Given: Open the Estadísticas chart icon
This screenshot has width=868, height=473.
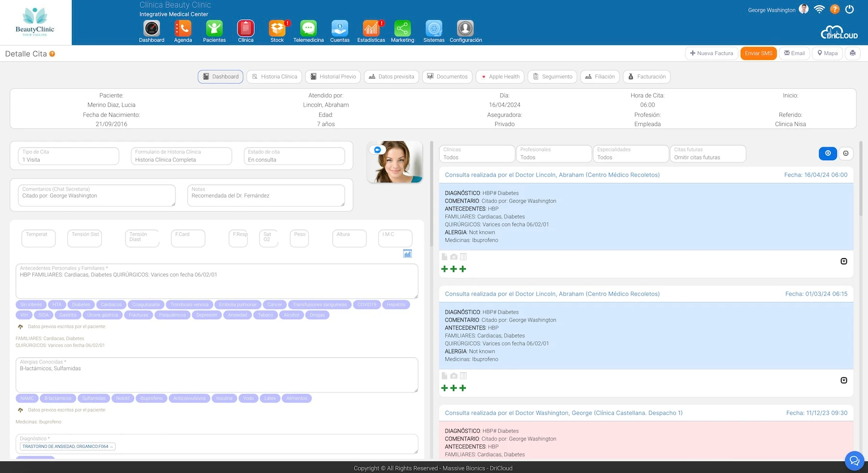Looking at the screenshot, I should [371, 28].
